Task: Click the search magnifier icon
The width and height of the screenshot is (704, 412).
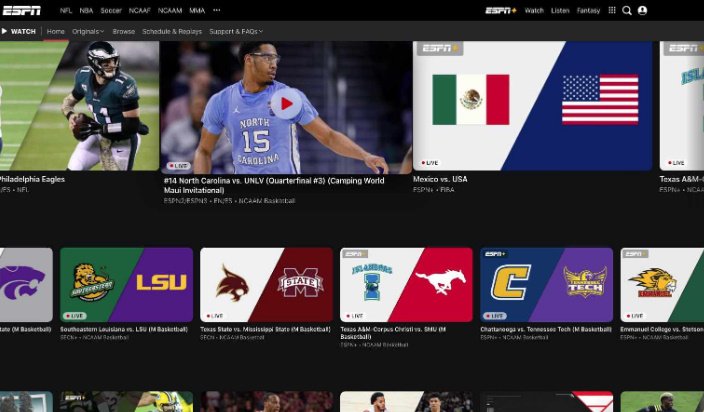Action: 627,10
